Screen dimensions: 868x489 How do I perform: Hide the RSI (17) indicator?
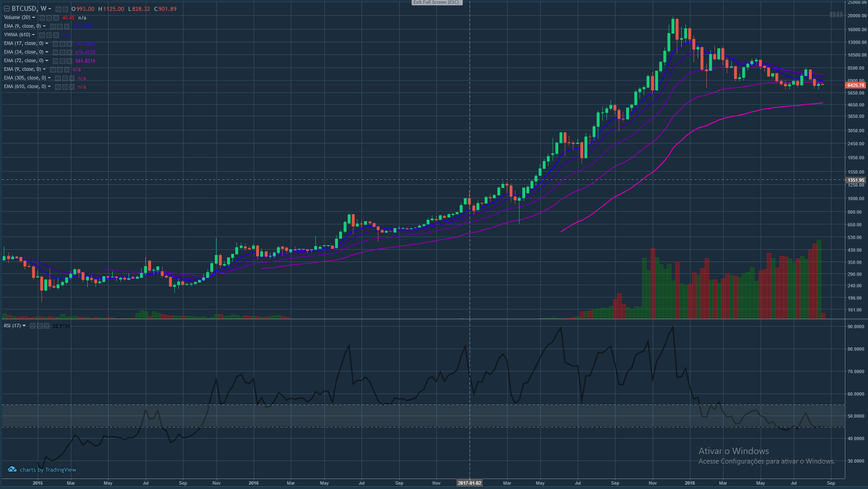[32, 326]
